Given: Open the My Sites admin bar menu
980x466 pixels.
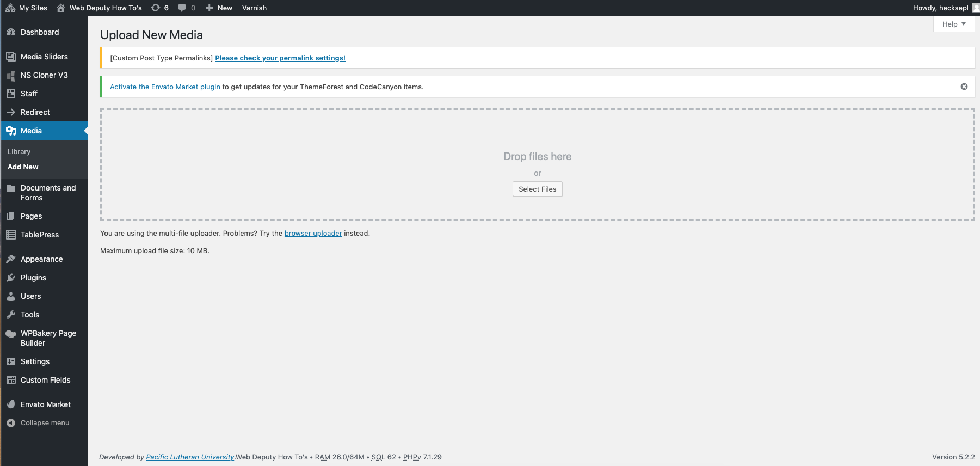Looking at the screenshot, I should point(27,8).
